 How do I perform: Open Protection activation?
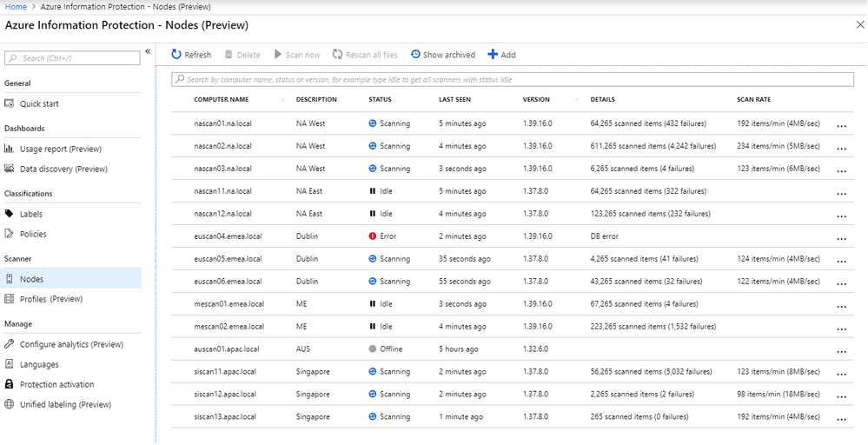click(x=56, y=385)
